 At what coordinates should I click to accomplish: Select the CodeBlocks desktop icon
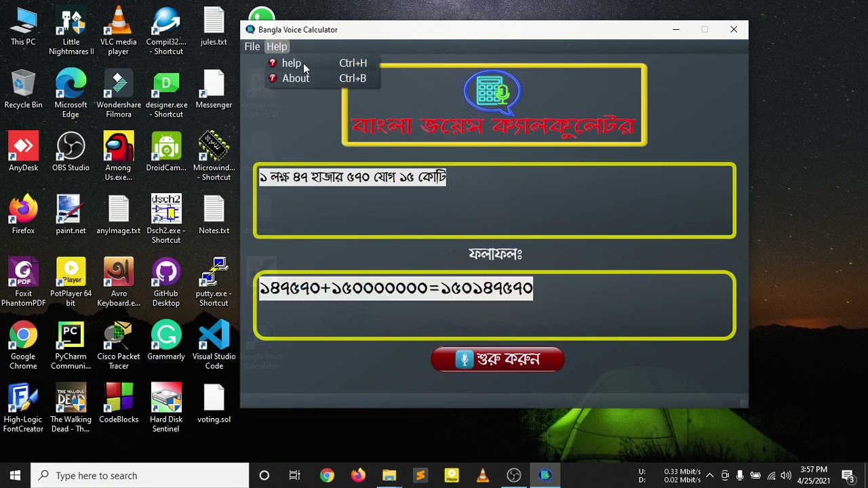coord(119,405)
